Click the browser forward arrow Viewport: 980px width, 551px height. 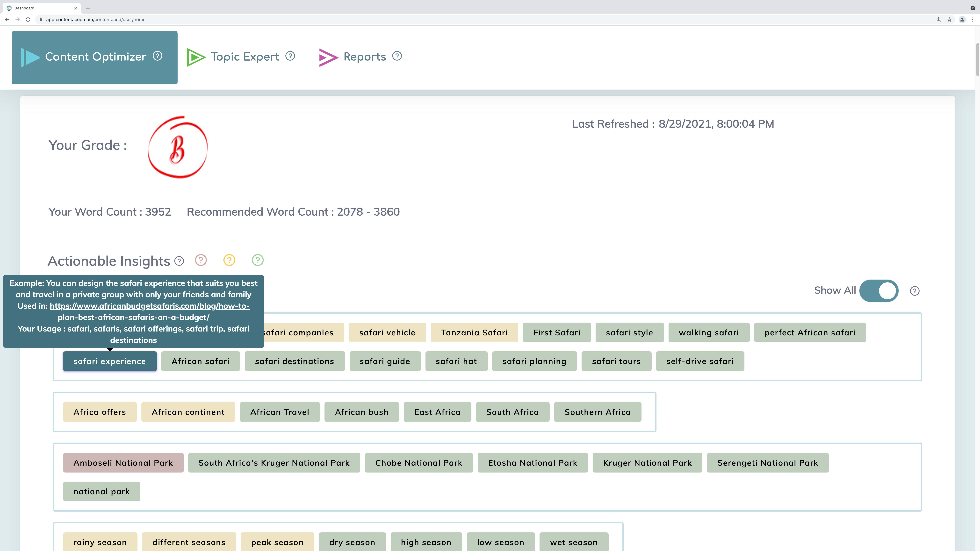[x=17, y=19]
